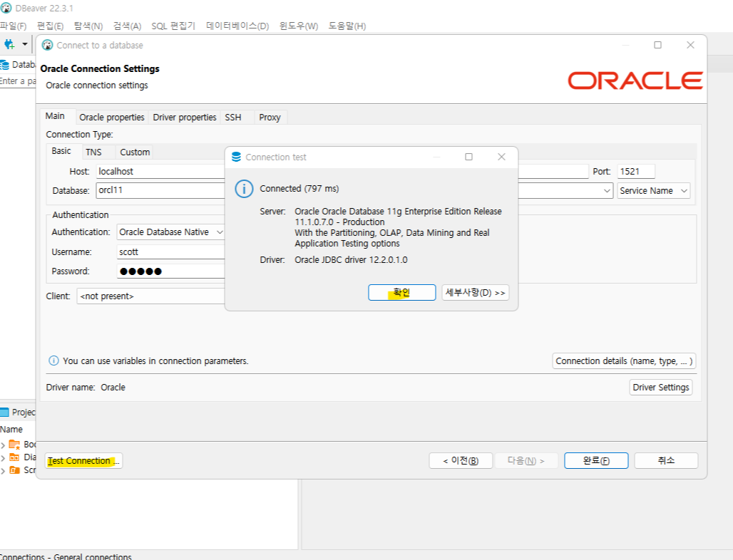
Task: Click the 완료(F) finish button
Action: (596, 460)
